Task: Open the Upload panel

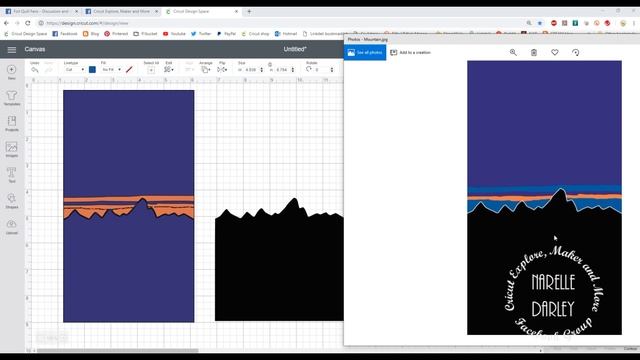Action: pos(11,227)
